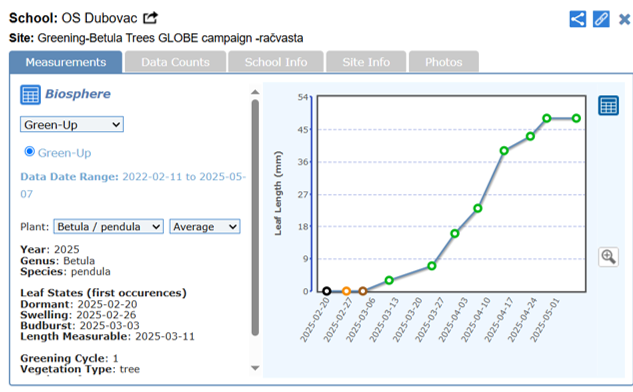Click the scroll-down arrow of the left panel
Screen dimensions: 633x392
tap(255, 368)
